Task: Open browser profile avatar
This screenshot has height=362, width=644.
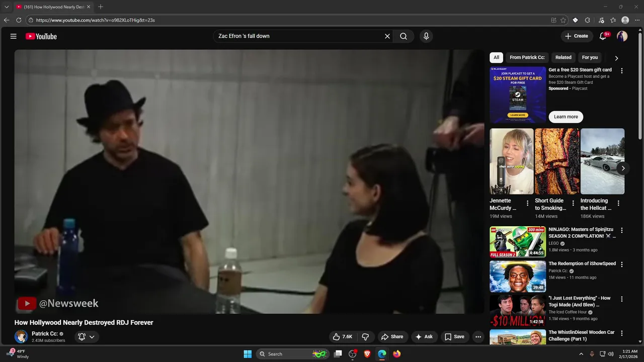Action: (625, 20)
